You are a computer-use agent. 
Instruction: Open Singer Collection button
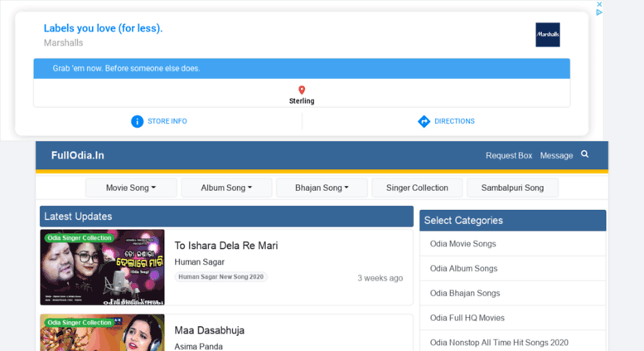pos(417,188)
